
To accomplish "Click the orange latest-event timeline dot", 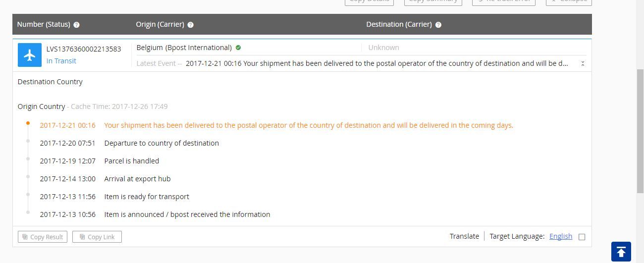I will pos(28,123).
